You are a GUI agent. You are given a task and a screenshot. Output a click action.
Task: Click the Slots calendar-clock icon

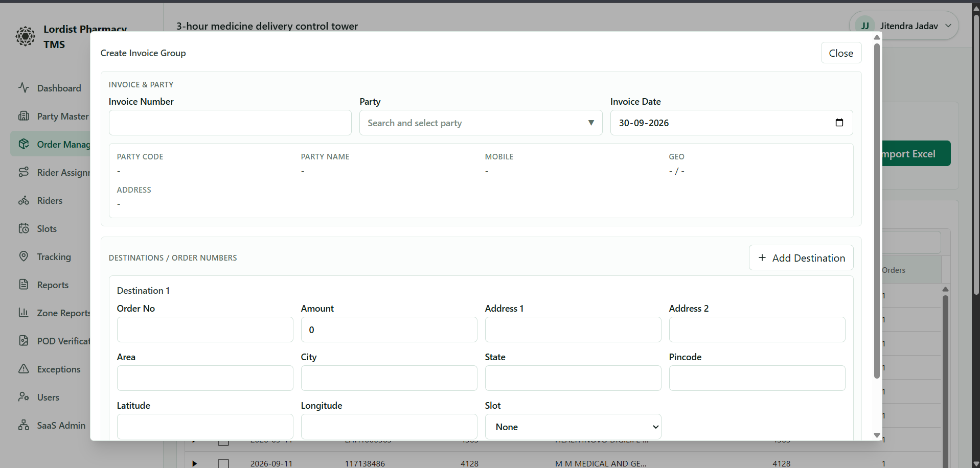coord(24,228)
